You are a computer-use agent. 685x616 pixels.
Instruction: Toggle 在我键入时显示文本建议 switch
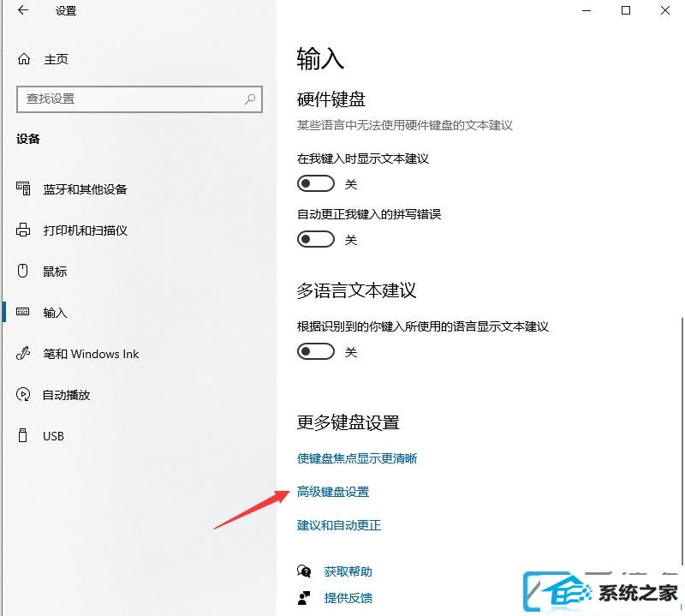(x=316, y=183)
